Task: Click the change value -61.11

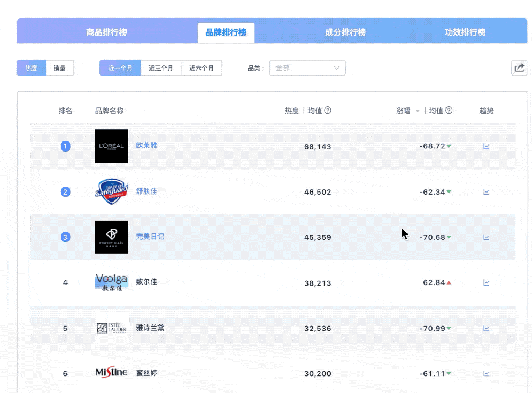Action: [433, 374]
